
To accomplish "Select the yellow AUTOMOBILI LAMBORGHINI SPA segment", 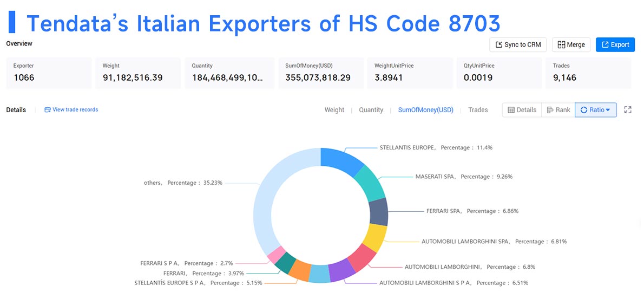I will click(x=375, y=238).
